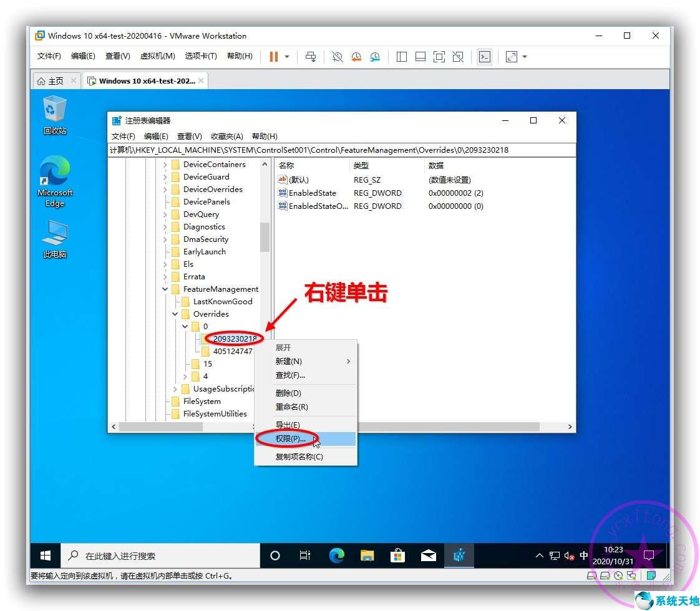
Task: Select the 405124747 registry key
Action: point(232,352)
